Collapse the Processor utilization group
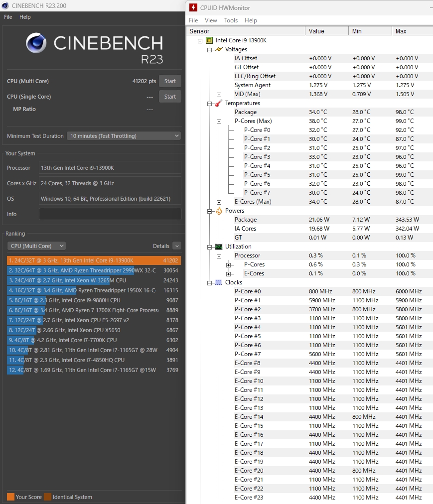The image size is (433, 504). 219,256
